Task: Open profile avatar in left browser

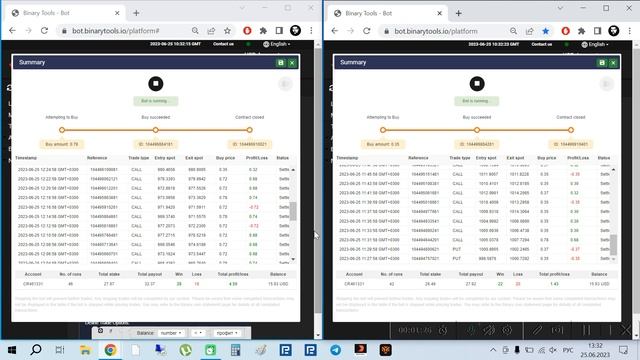Action: 295,31
